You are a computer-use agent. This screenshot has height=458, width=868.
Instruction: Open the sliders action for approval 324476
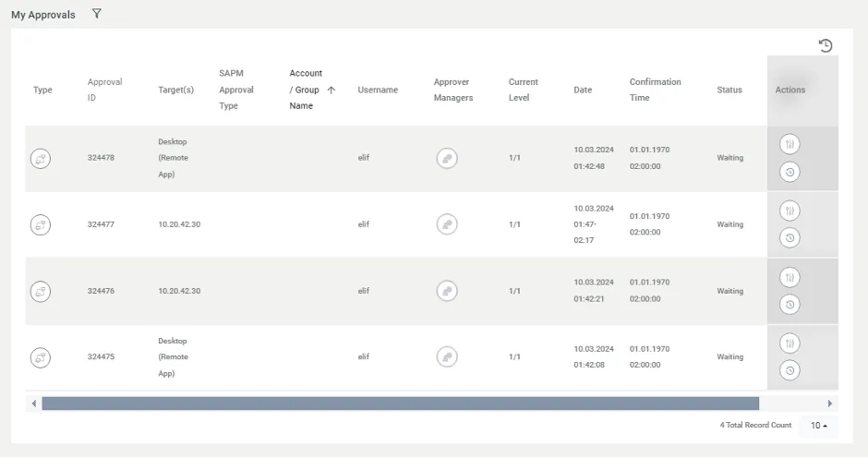pyautogui.click(x=790, y=277)
